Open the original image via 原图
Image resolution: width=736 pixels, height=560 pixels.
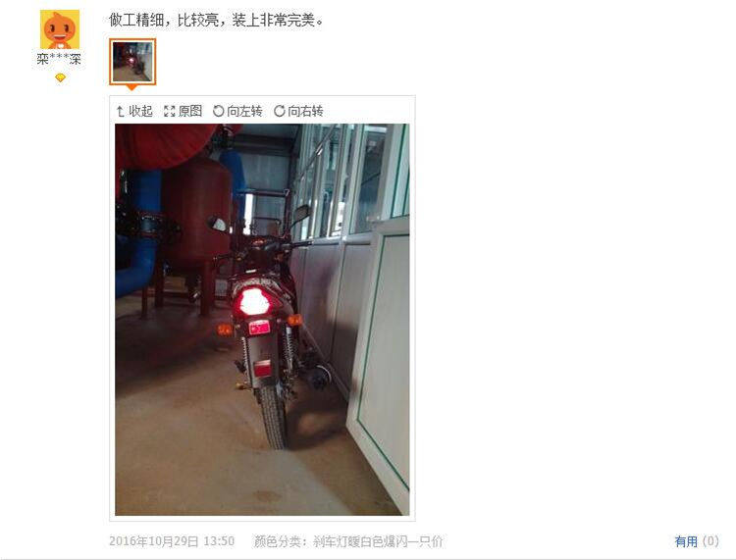(190, 111)
